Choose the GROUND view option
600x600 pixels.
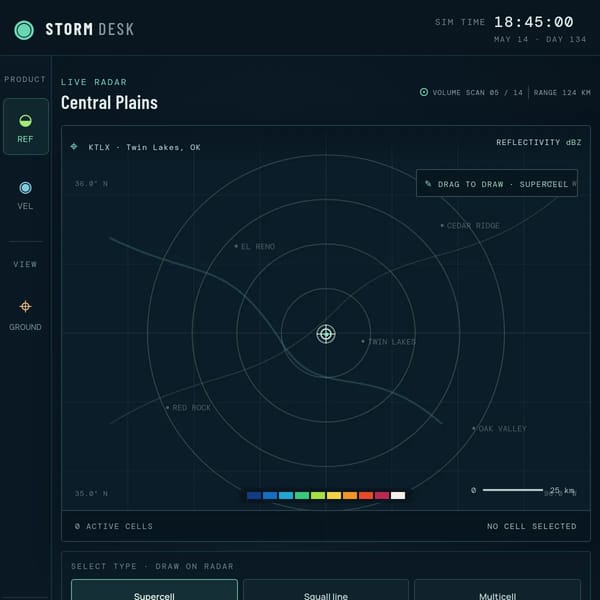pyautogui.click(x=25, y=315)
